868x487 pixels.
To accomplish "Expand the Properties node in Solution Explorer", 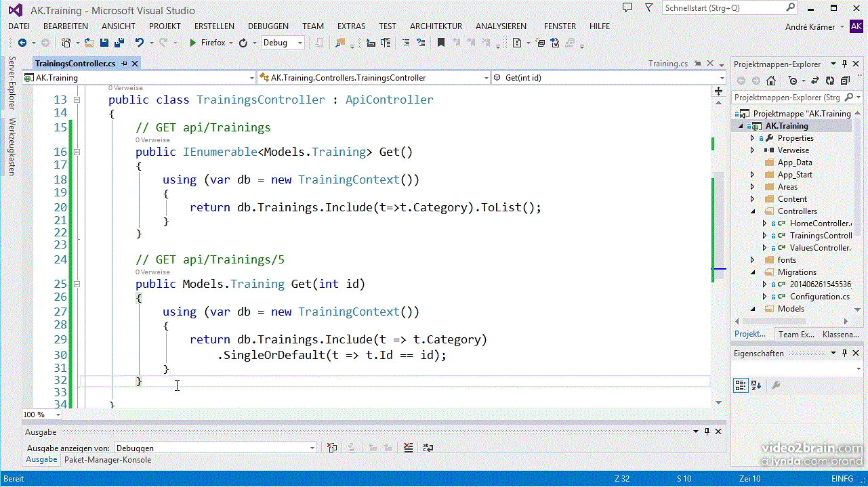I will (x=752, y=138).
